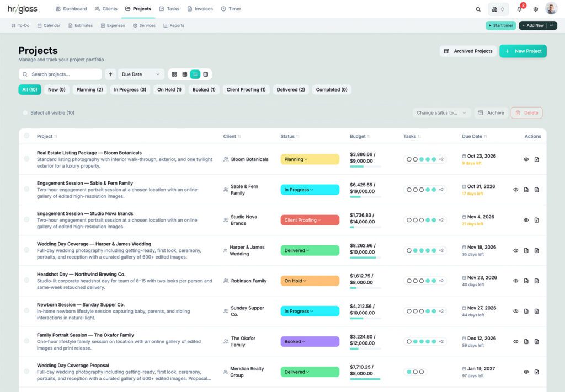565x392 pixels.
Task: Click in the Search projects field
Action: click(x=60, y=74)
